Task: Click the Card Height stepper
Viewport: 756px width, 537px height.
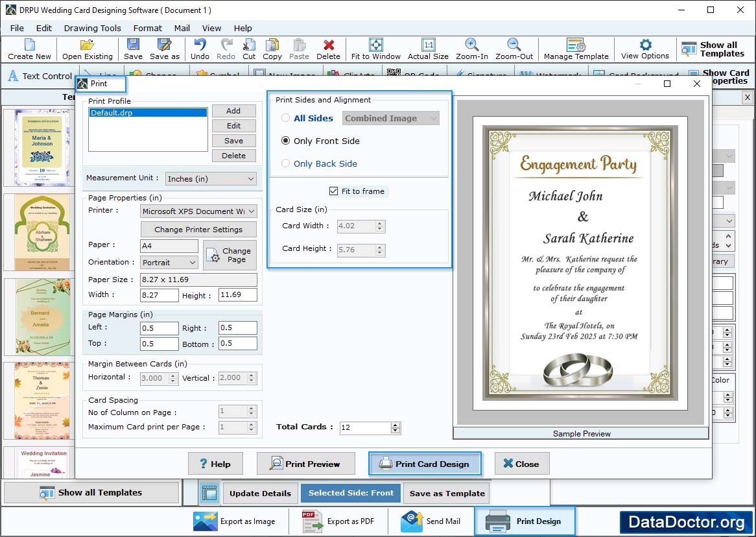Action: pyautogui.click(x=380, y=250)
